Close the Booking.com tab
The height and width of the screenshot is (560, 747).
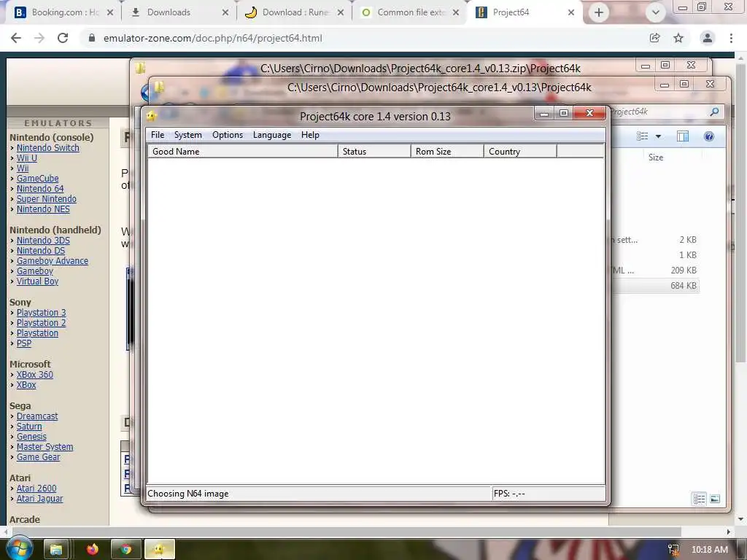(110, 12)
